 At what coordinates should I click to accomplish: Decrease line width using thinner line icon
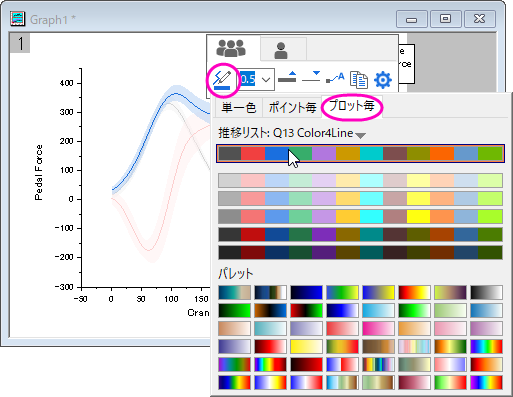(311, 77)
